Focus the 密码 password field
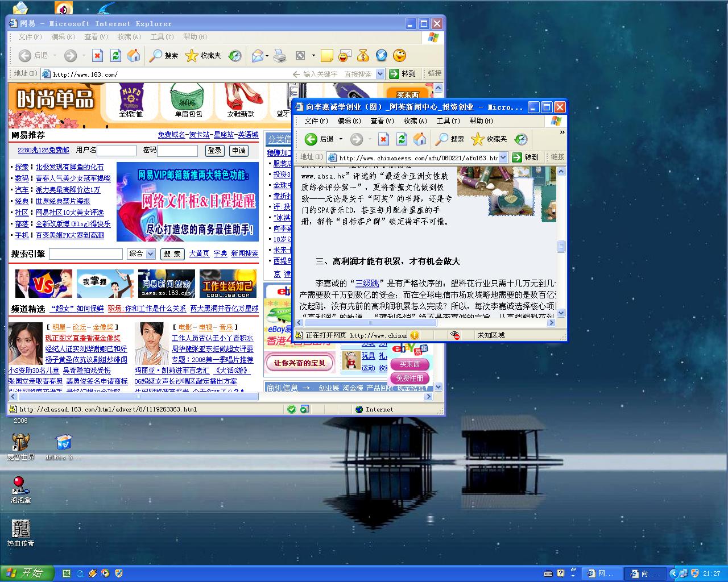The image size is (728, 582). 177,151
